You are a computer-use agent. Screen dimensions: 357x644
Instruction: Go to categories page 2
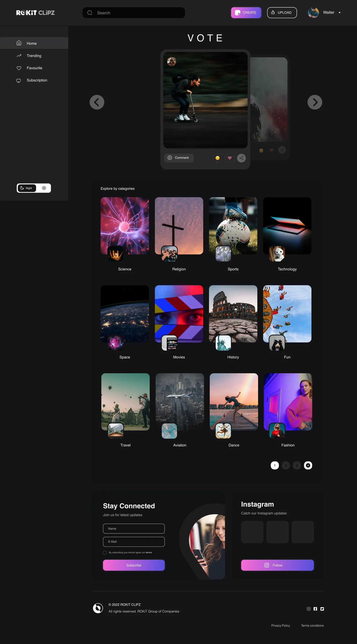(x=286, y=465)
